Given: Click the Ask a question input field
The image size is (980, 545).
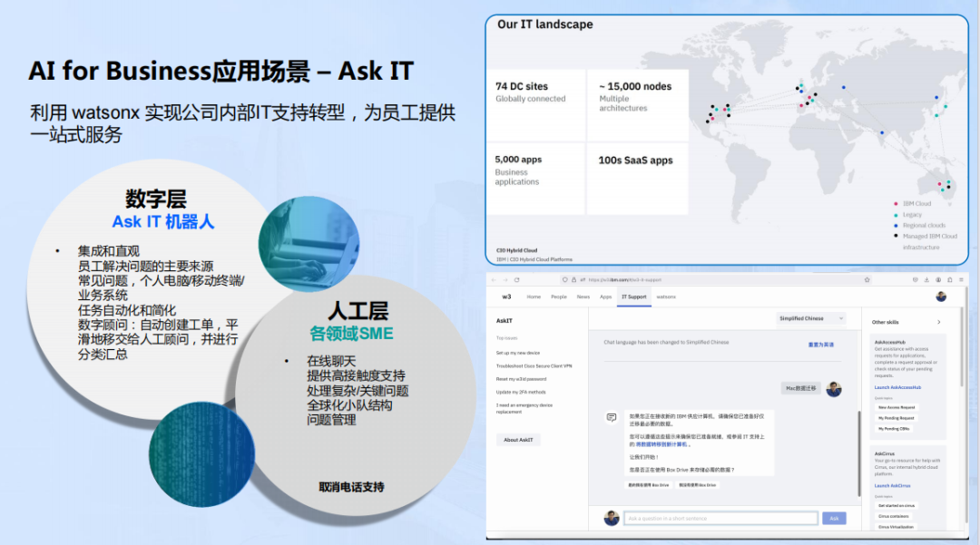Looking at the screenshot, I should [720, 518].
